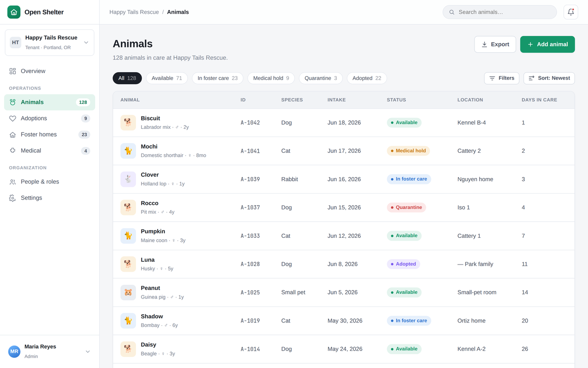Viewport: 588px width, 368px height.
Task: Select the Quarantine 3 tab
Action: click(x=321, y=78)
